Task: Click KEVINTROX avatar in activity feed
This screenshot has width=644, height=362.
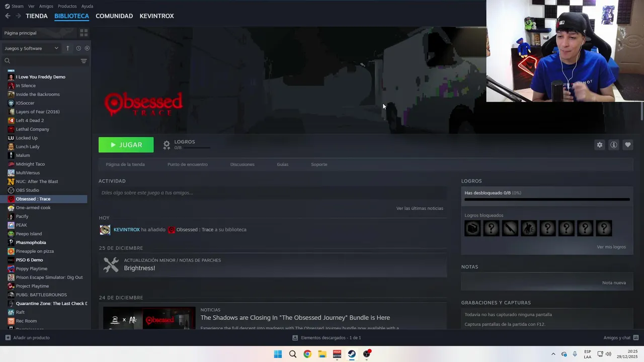Action: point(105,230)
